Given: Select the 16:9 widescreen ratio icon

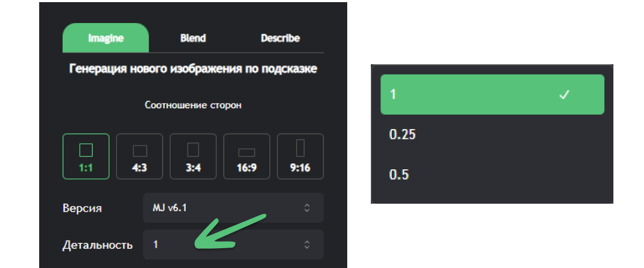Looking at the screenshot, I should [247, 151].
